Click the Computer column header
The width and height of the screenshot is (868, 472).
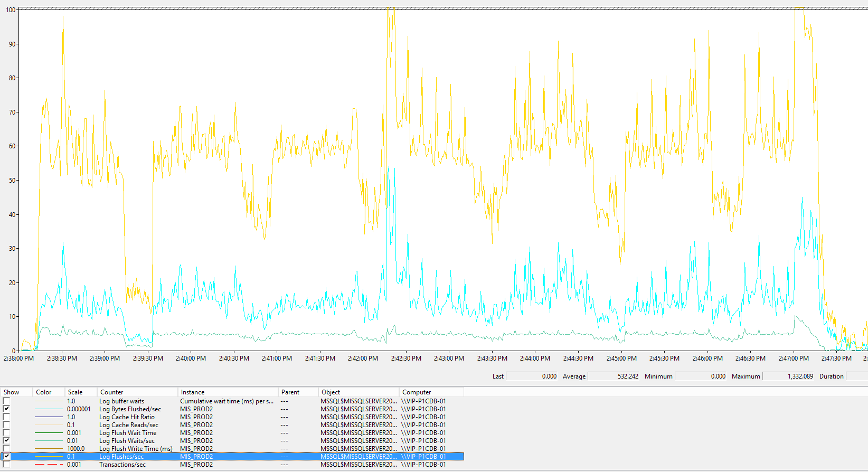pyautogui.click(x=431, y=392)
